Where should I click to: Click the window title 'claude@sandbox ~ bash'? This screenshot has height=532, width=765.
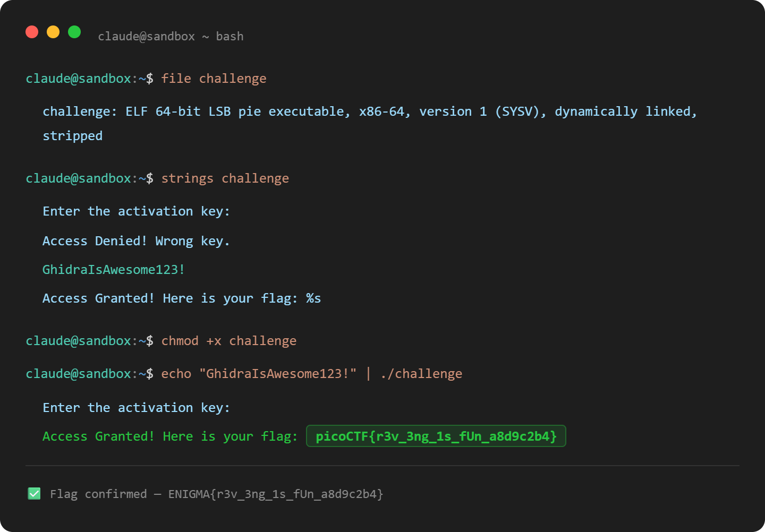point(171,36)
